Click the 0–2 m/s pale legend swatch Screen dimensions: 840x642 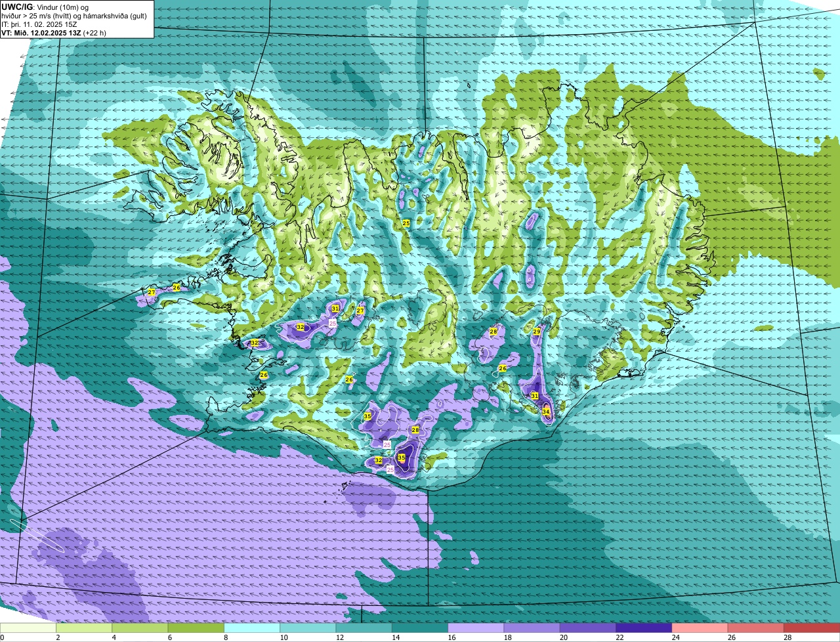28,628
